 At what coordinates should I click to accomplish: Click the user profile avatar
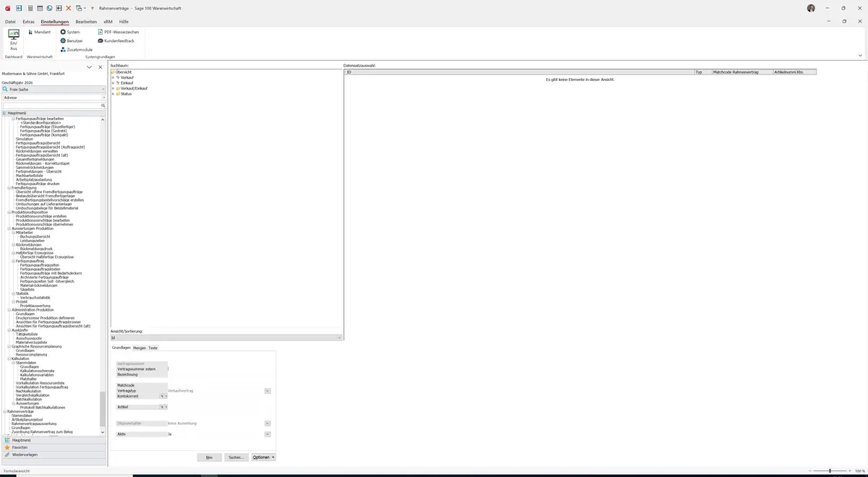(811, 8)
